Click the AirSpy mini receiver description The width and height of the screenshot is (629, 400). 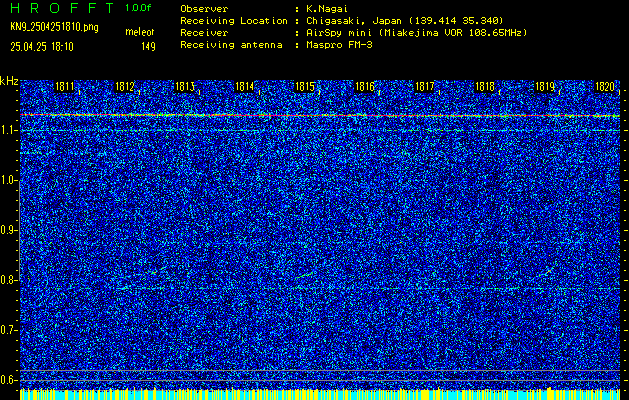[416, 32]
